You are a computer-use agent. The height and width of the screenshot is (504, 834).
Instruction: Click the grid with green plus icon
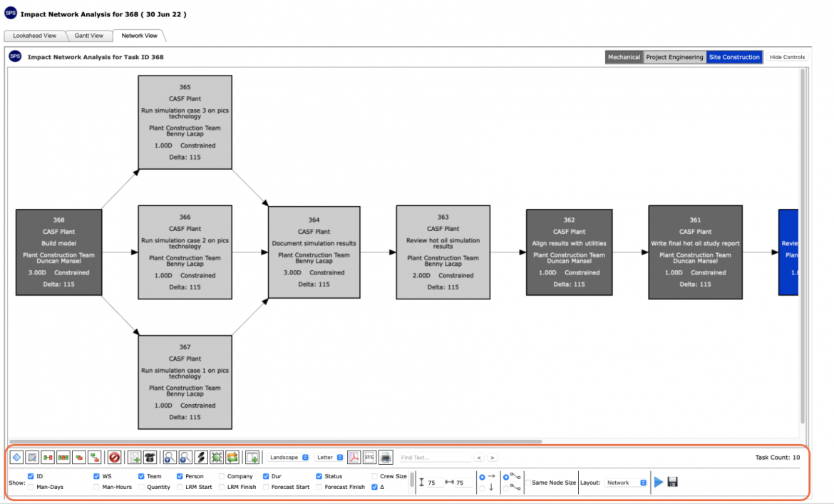(134, 457)
